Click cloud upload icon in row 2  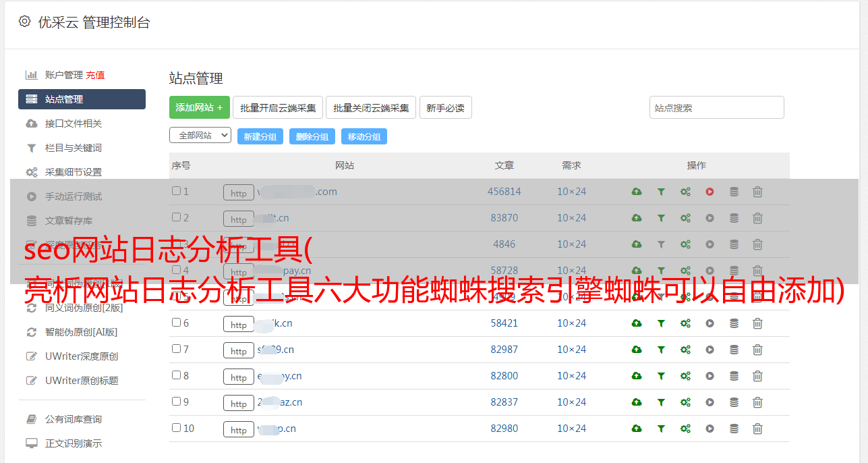[x=636, y=218]
